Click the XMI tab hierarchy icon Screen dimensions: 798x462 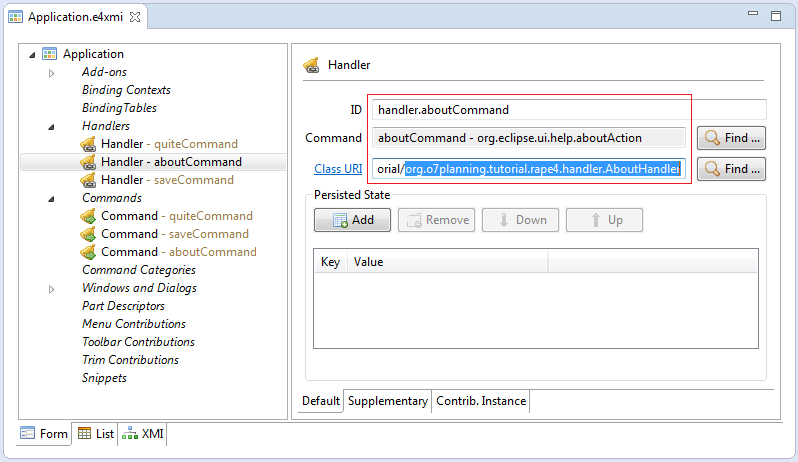130,434
